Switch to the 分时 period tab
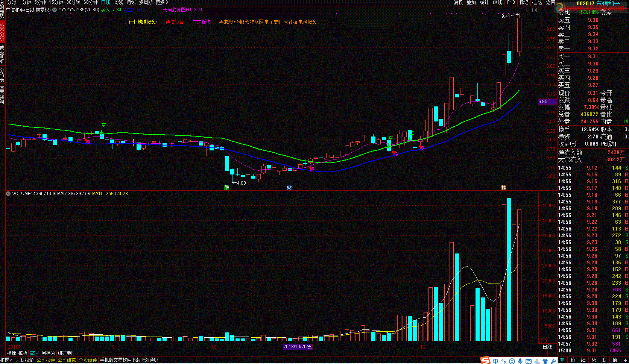 pos(11,2)
